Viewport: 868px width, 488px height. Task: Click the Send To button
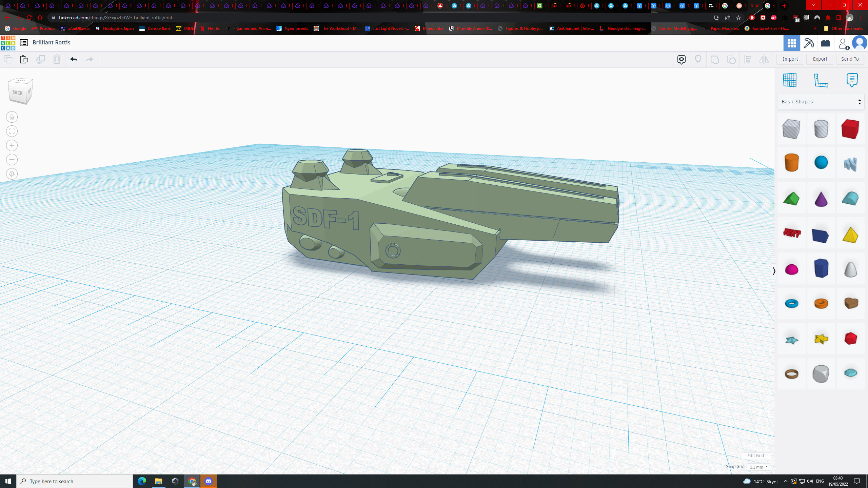(850, 59)
